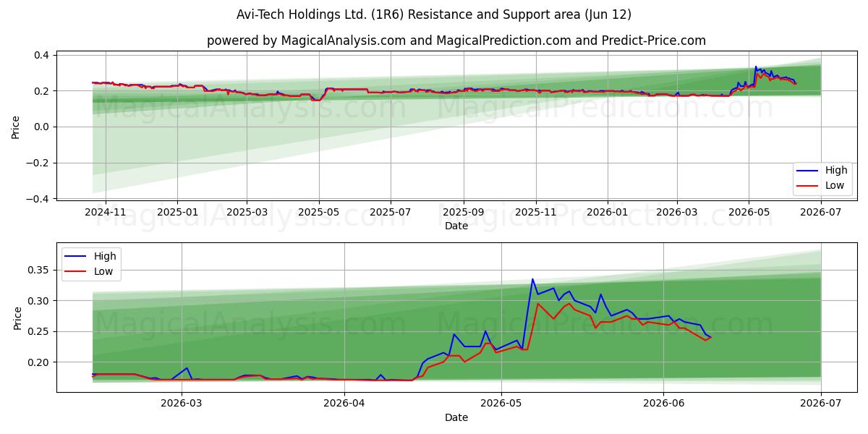Click the '2025-11' x-axis label on upper chart
Screen dimensions: 868x434
(536, 212)
